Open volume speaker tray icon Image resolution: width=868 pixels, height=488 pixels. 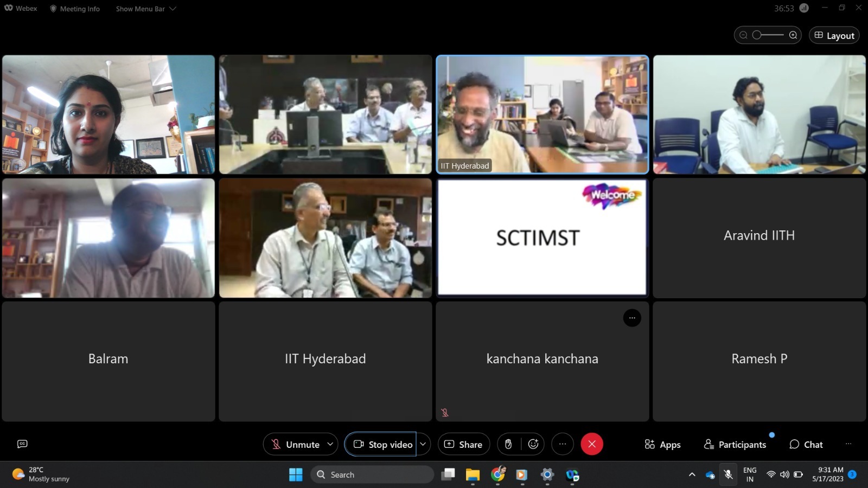coord(784,474)
